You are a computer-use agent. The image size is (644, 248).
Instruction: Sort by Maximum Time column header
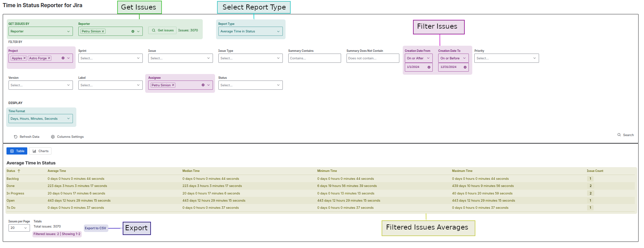point(462,171)
